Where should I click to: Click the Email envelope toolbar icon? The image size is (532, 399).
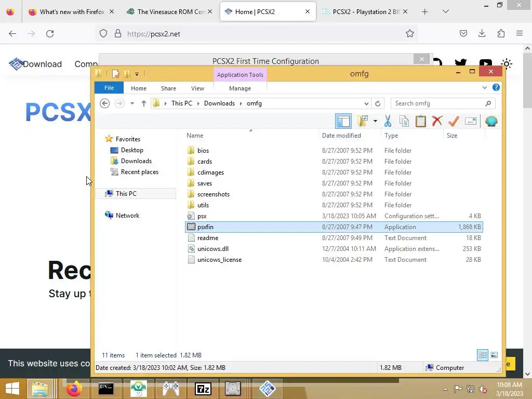click(471, 121)
